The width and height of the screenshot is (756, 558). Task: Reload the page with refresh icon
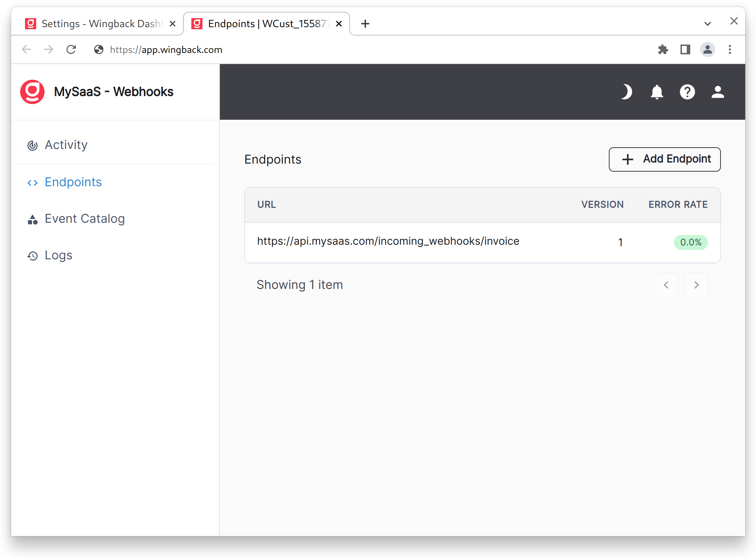click(x=71, y=49)
